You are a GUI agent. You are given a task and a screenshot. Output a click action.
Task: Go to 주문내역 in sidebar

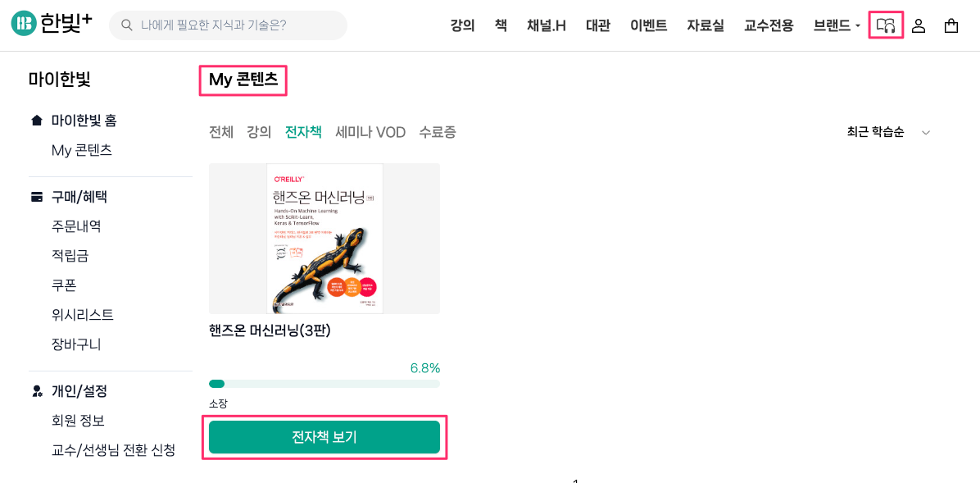point(76,226)
